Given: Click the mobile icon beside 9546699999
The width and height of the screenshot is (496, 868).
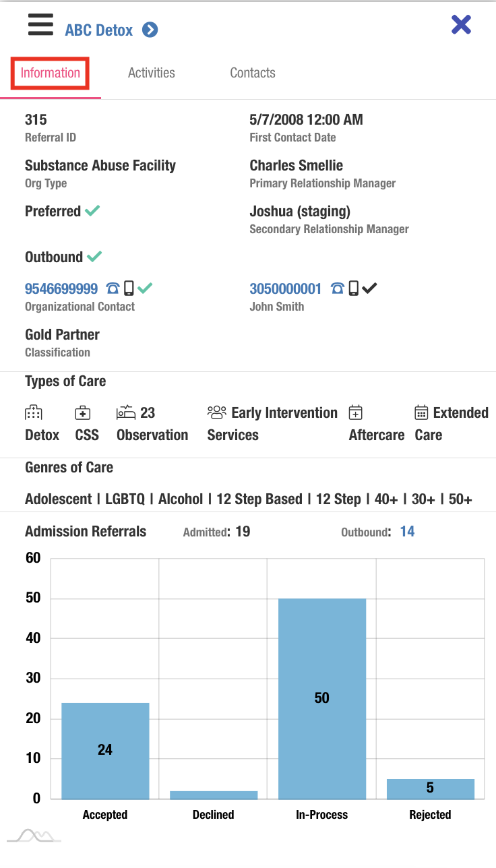Looking at the screenshot, I should 129,289.
